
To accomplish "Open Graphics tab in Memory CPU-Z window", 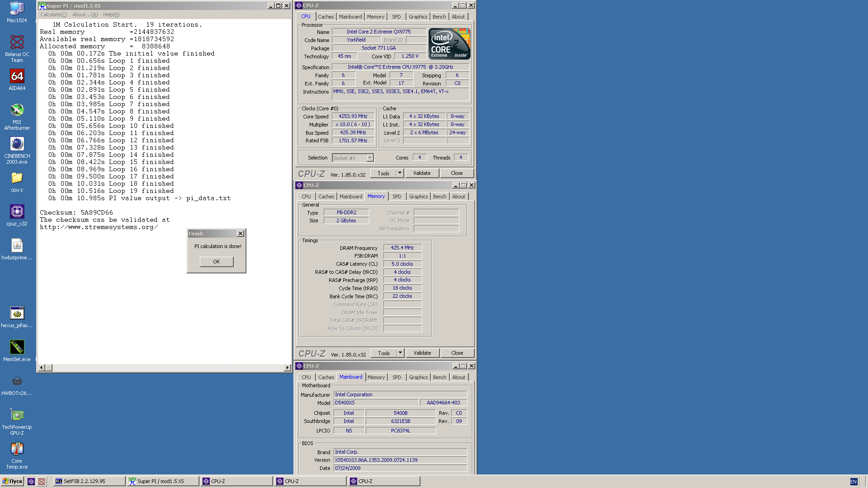I will pos(418,197).
